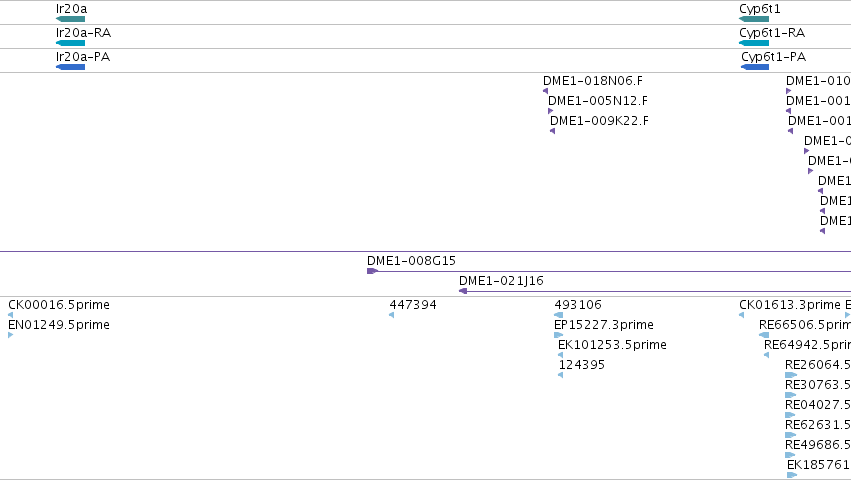Select the Ir20a gene arrow glyph
851x480 pixels.
[x=71, y=19]
